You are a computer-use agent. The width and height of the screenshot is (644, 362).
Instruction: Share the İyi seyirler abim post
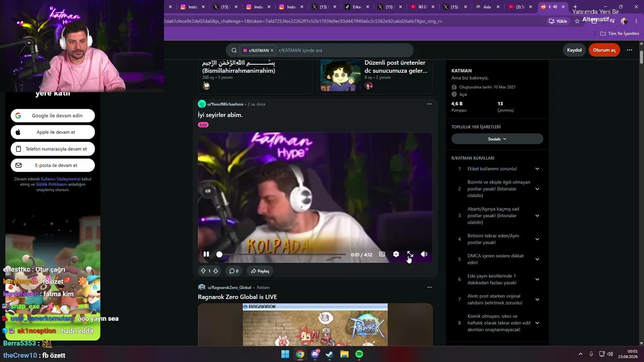(260, 271)
